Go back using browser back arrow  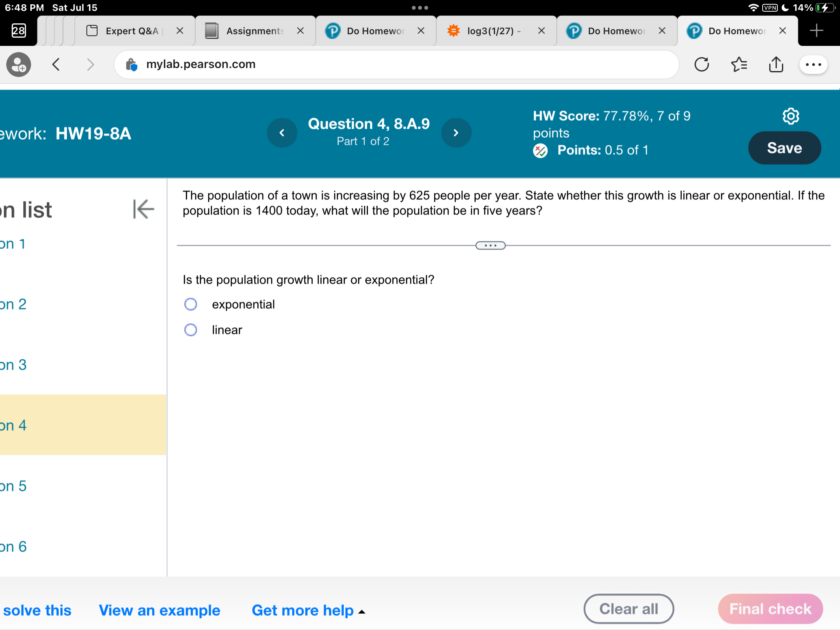click(56, 65)
